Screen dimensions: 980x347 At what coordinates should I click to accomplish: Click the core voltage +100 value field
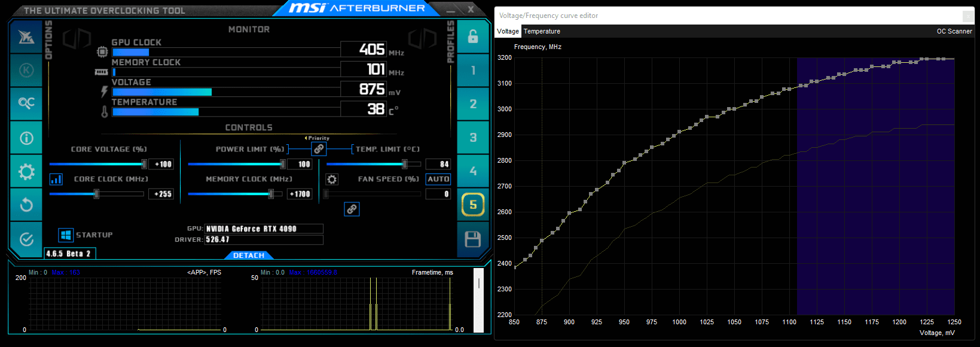(163, 164)
